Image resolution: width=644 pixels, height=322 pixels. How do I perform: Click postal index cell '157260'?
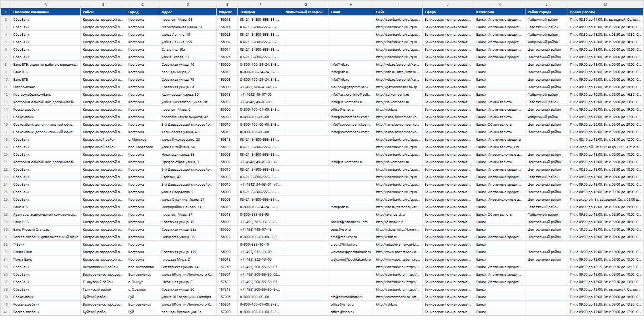pos(227,267)
